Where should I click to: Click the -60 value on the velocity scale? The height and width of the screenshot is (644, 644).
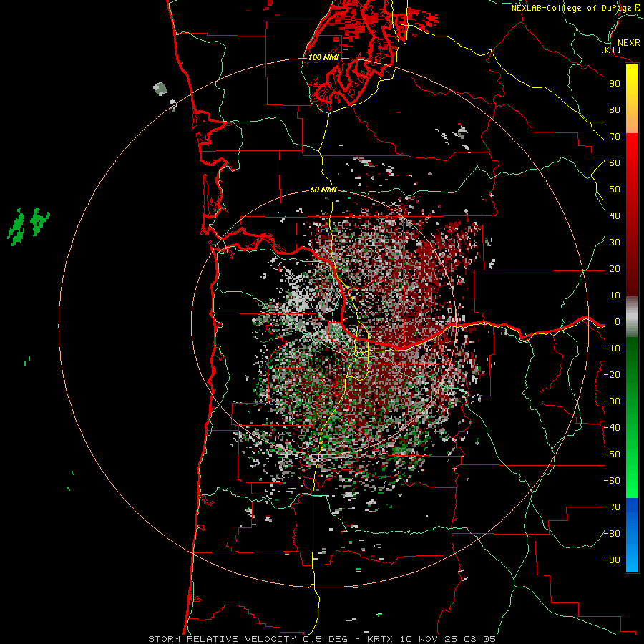pyautogui.click(x=612, y=481)
